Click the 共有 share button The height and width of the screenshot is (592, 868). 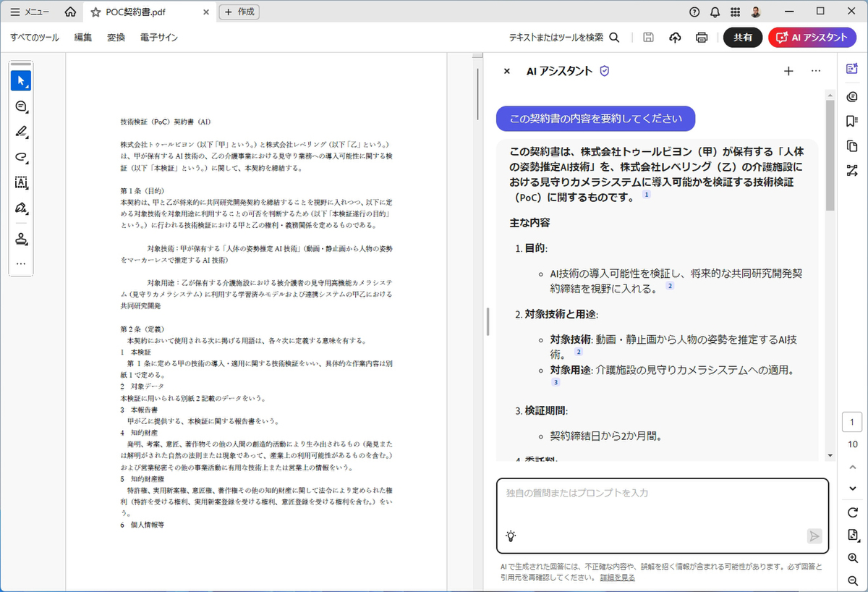tap(742, 38)
